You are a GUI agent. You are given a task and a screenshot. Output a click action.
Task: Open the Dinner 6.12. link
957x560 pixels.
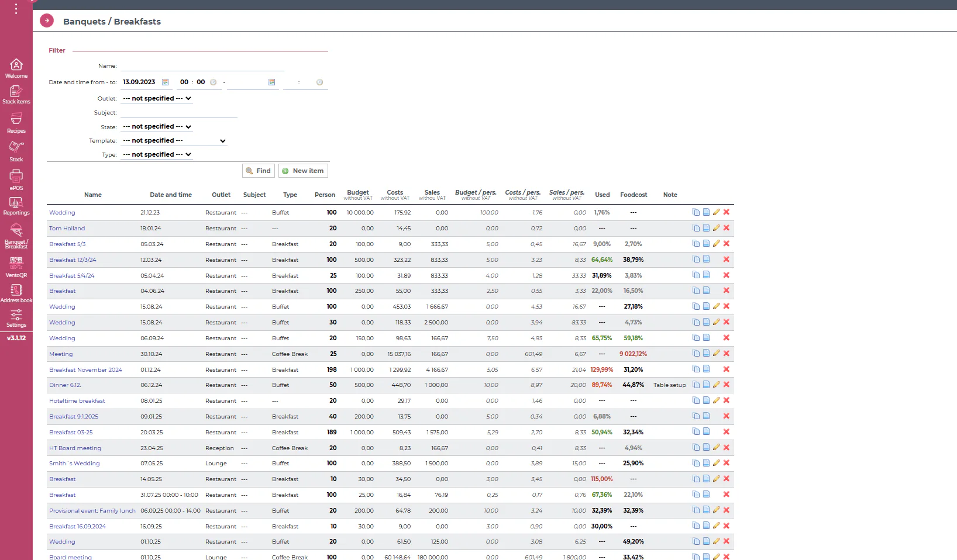click(x=65, y=385)
